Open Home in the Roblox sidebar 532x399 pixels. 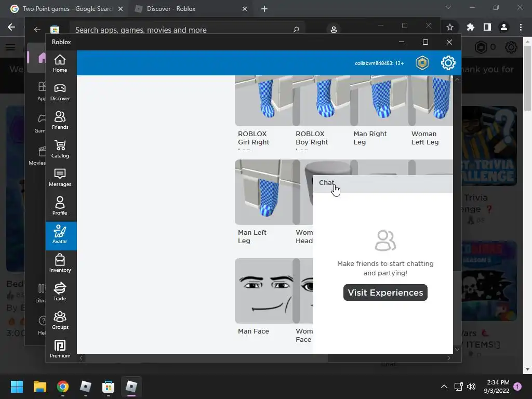click(60, 63)
